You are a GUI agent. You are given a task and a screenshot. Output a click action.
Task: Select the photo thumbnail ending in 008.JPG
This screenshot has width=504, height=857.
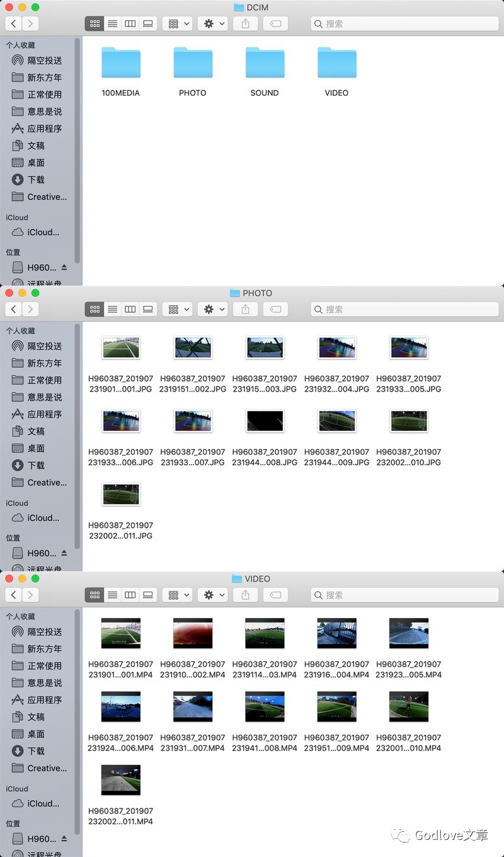265,421
